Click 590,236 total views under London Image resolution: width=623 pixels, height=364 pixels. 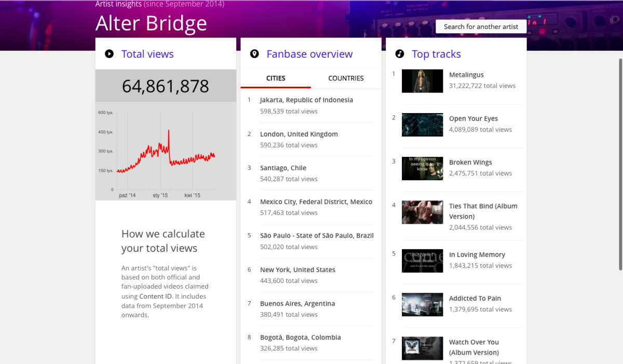tap(289, 145)
